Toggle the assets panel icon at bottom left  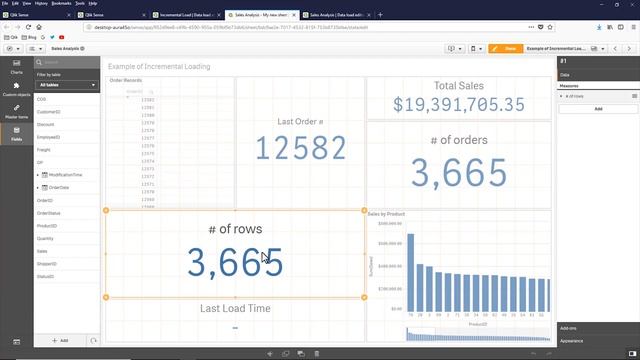[x=16, y=342]
